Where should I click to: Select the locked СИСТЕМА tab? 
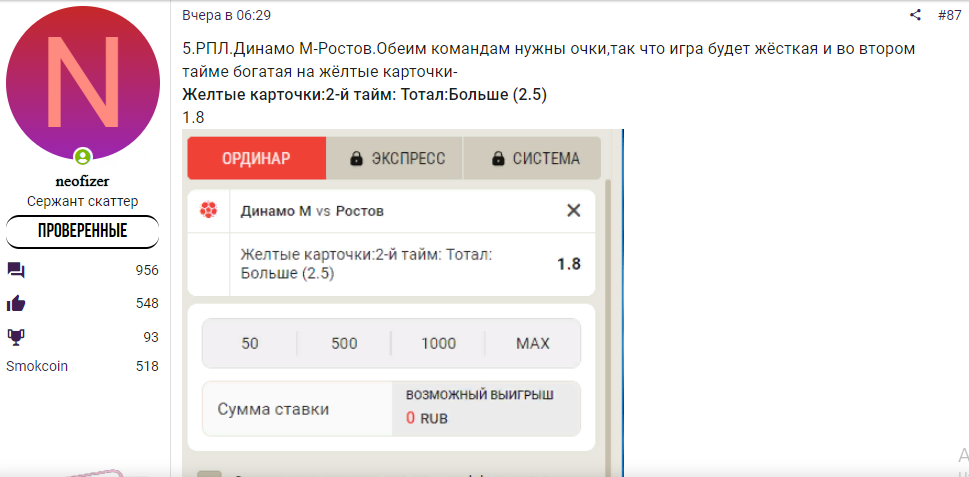(x=531, y=158)
